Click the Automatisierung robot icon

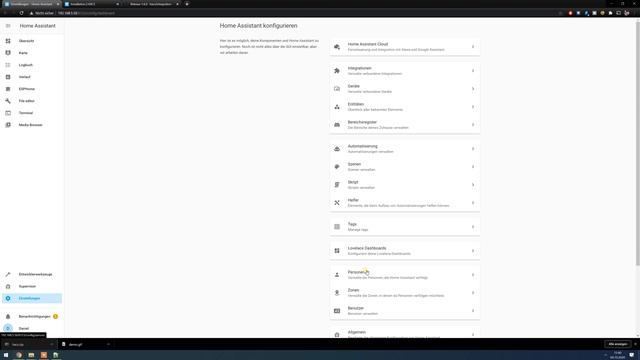[x=337, y=149]
